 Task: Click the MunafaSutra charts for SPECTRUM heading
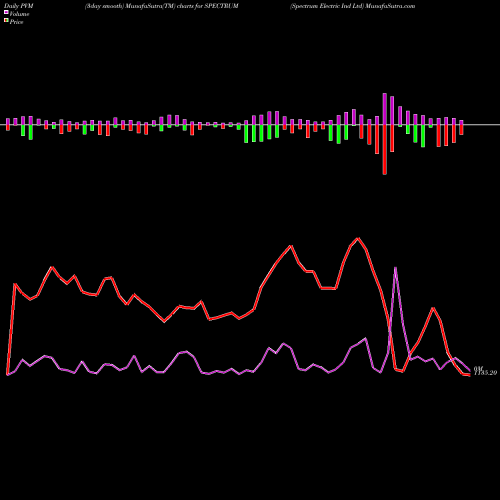(x=162, y=6)
